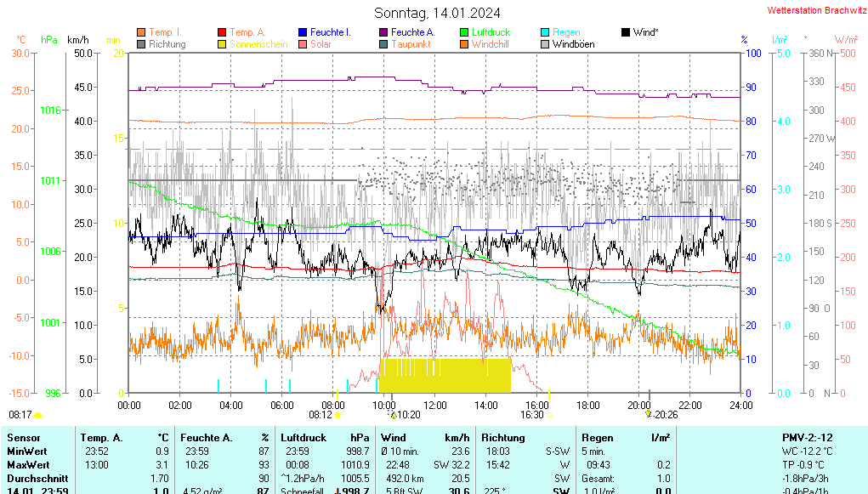Click the sunset marker beside 16:30
Screen dimensions: 868x494
click(549, 416)
